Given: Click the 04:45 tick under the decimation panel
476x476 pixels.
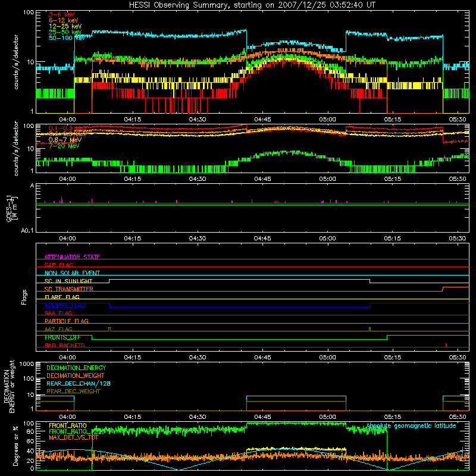Looking at the screenshot, I should coord(262,417).
